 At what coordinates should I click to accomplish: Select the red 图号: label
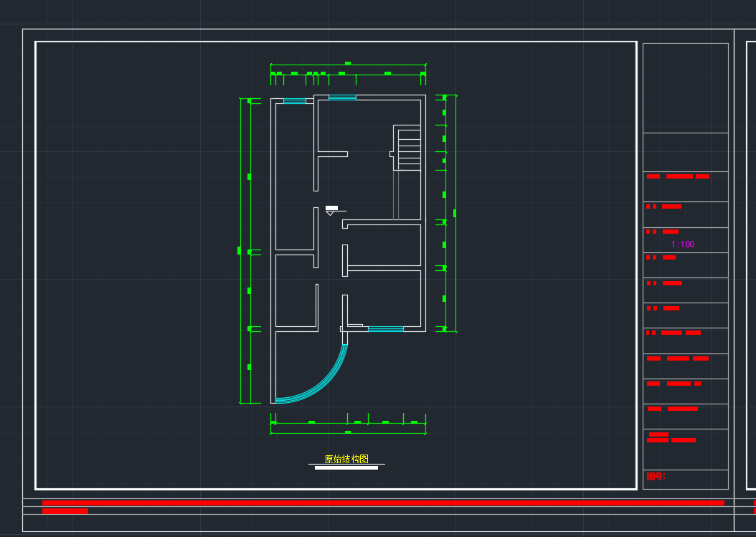pyautogui.click(x=656, y=476)
